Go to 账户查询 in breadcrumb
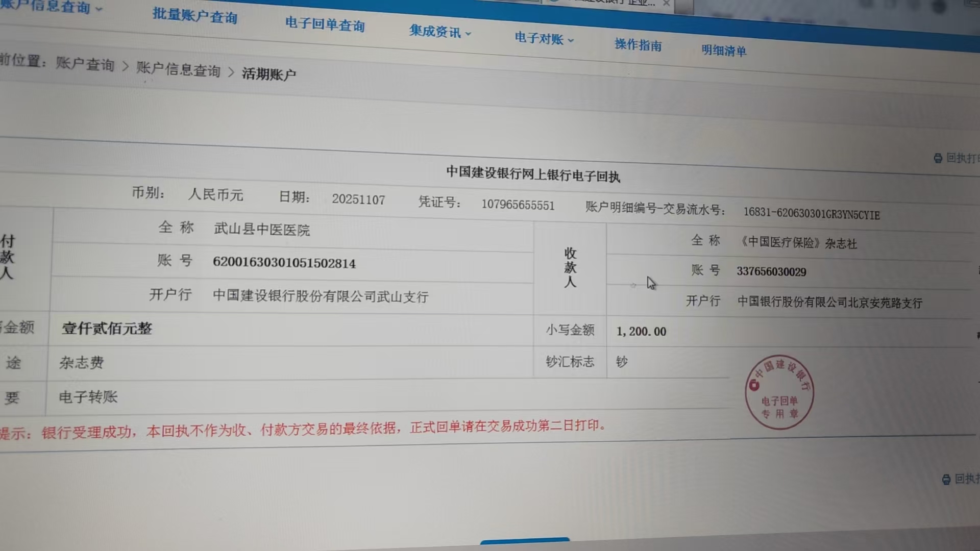The height and width of the screenshot is (551, 980). 85,64
